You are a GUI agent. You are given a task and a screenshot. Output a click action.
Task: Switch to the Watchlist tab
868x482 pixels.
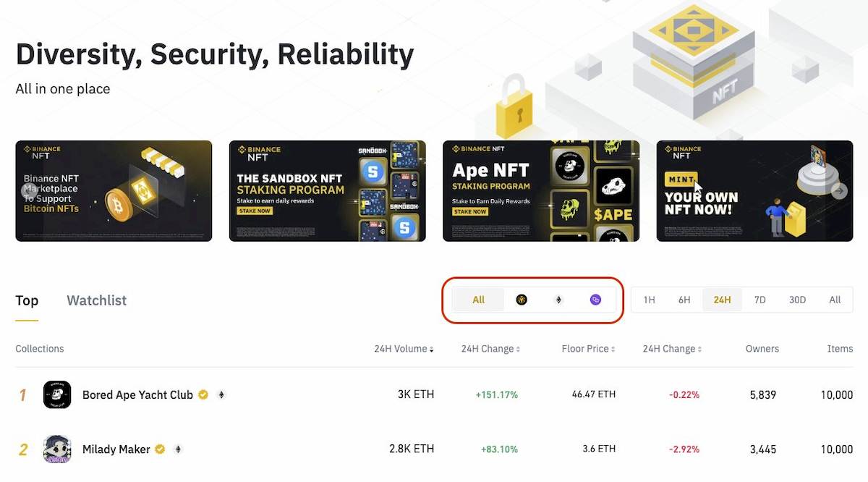point(96,300)
